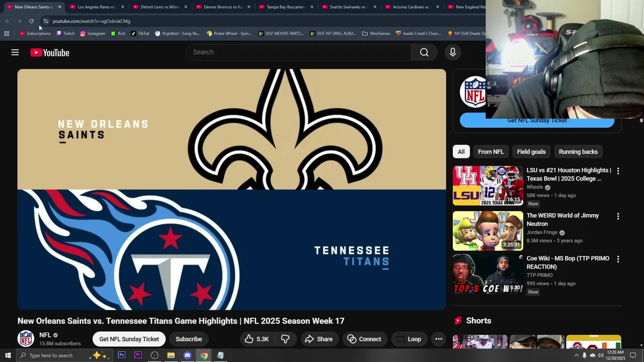Switch to Los Angeles Rams tab
Screen dimensions: 644x362
[x=96, y=7]
